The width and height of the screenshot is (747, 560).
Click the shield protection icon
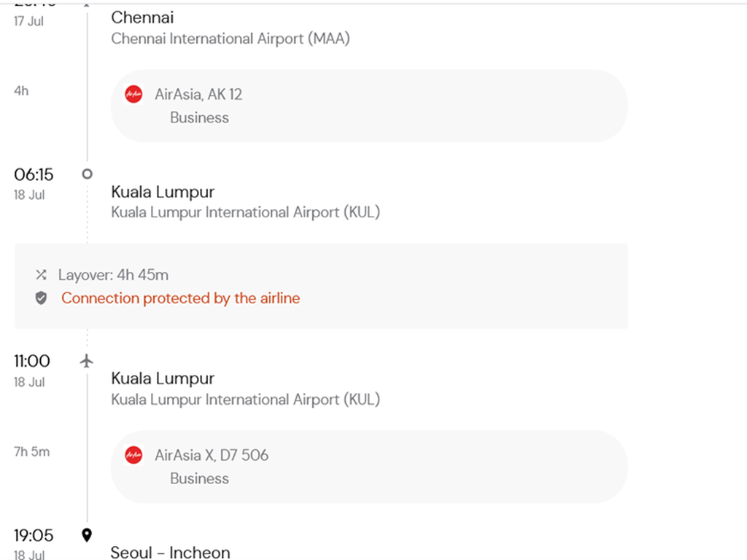[41, 298]
